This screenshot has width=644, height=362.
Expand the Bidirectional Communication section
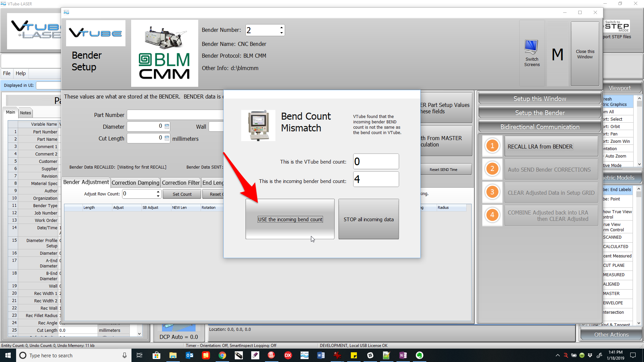539,127
